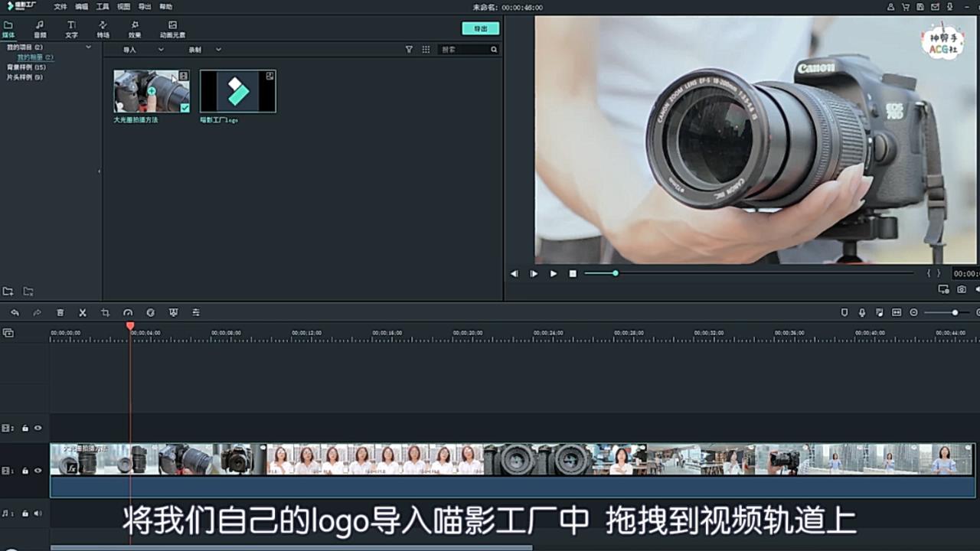Click the playhead marker on ruler

pyautogui.click(x=130, y=326)
